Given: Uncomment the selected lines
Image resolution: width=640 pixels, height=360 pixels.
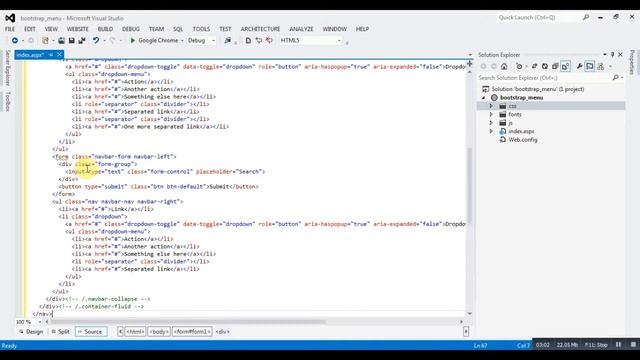Looking at the screenshot, I should coord(269,40).
